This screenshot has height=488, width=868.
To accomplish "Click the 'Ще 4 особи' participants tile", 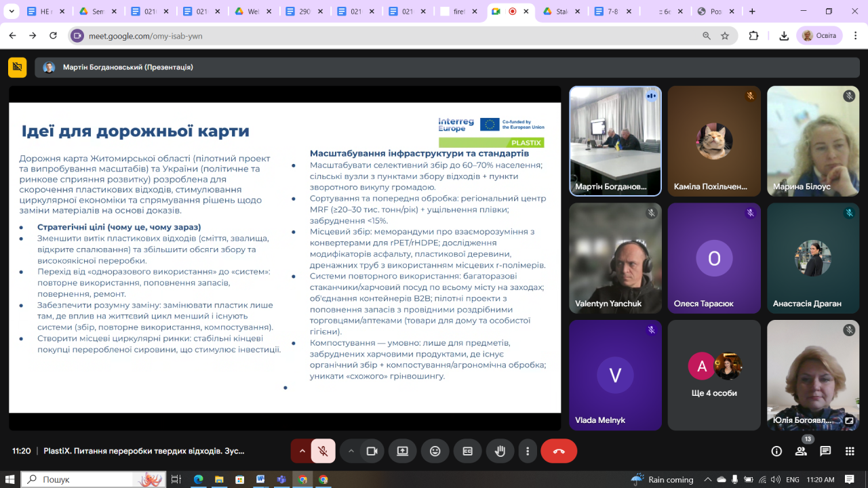I will coord(714,375).
